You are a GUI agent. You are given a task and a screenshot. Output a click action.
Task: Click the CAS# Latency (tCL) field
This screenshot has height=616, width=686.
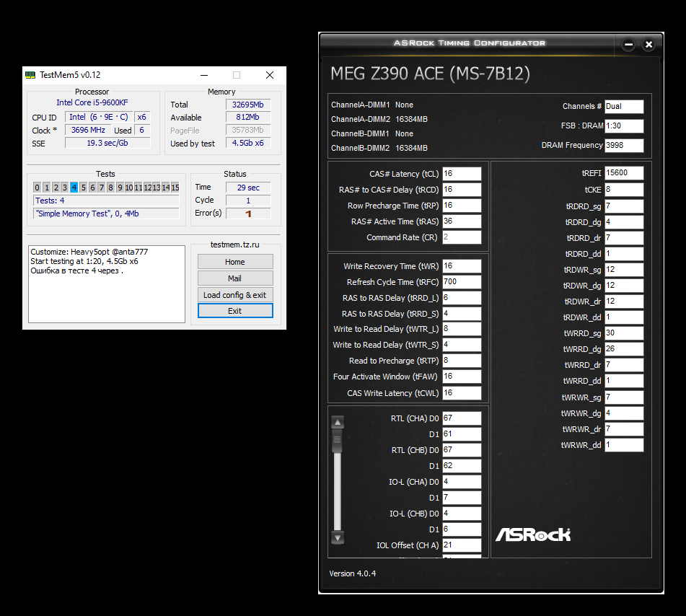(462, 174)
